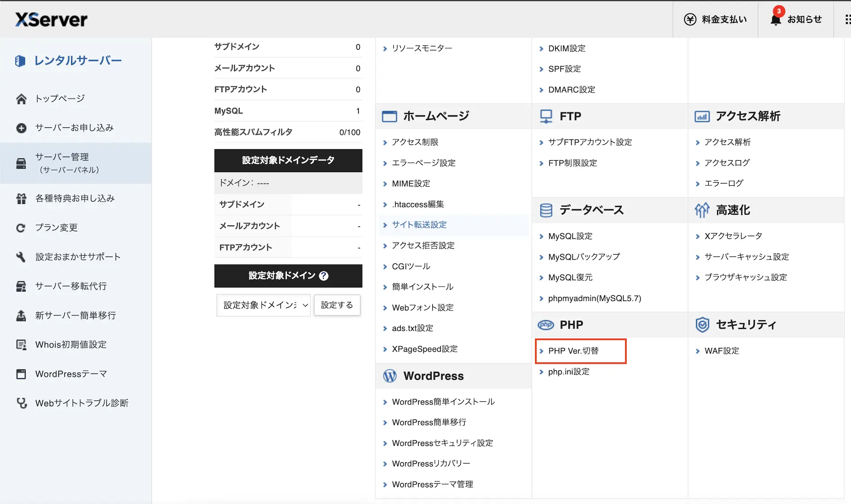Click the window icon beside WordPressテーマ
Viewport: 851px width, 504px height.
[21, 374]
